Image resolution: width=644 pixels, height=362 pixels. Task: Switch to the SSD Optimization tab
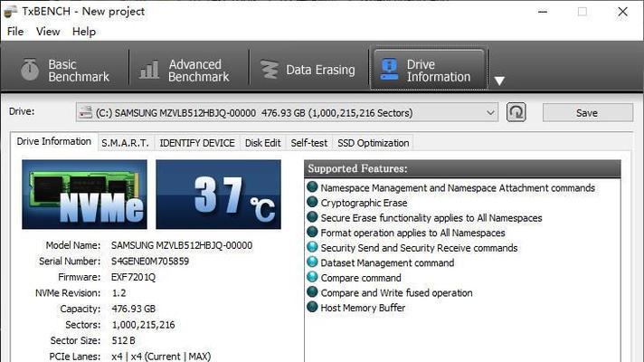[x=373, y=143]
